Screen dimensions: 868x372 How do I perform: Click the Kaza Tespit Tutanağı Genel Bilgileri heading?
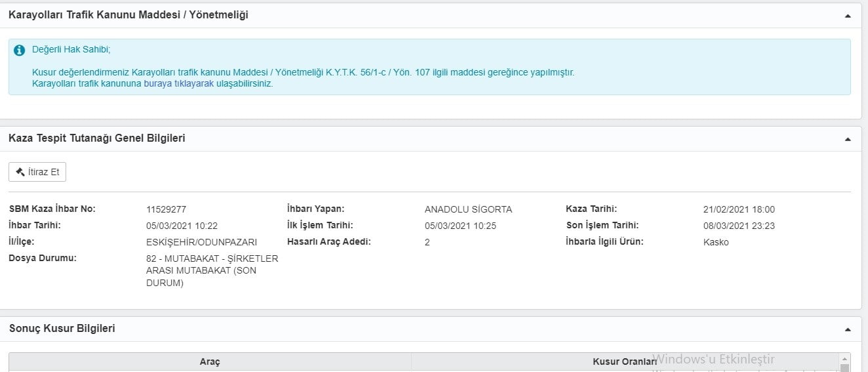97,138
